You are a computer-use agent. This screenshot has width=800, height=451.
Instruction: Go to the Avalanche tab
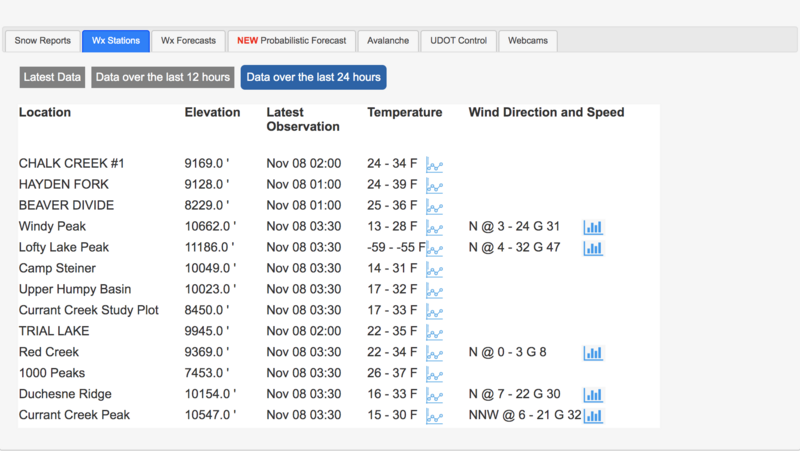pyautogui.click(x=388, y=41)
